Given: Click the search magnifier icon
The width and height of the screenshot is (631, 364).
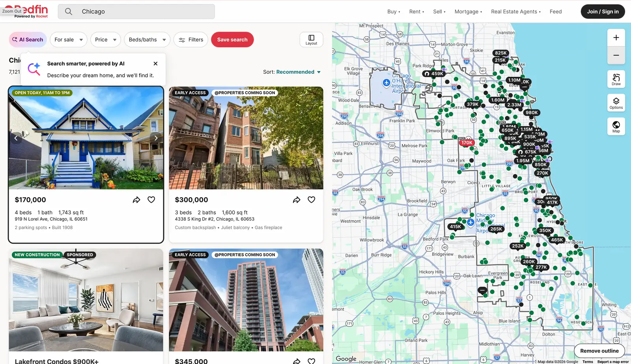Looking at the screenshot, I should click(x=69, y=11).
